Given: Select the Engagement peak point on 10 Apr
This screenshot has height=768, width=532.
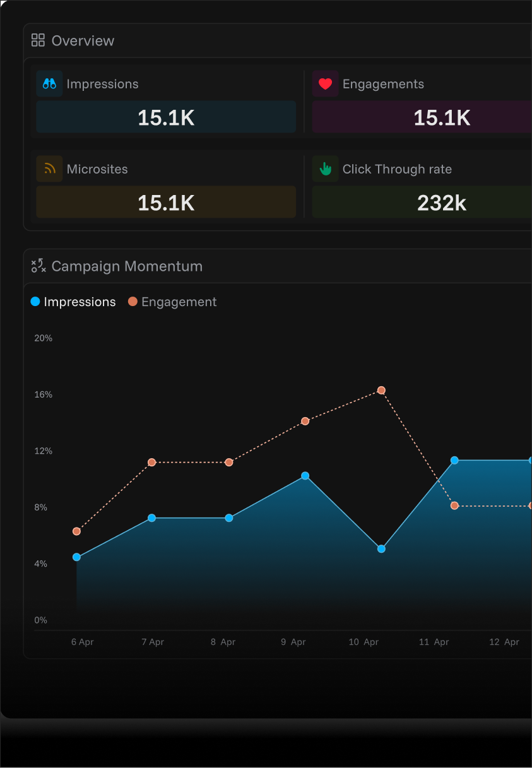Looking at the screenshot, I should [x=381, y=391].
